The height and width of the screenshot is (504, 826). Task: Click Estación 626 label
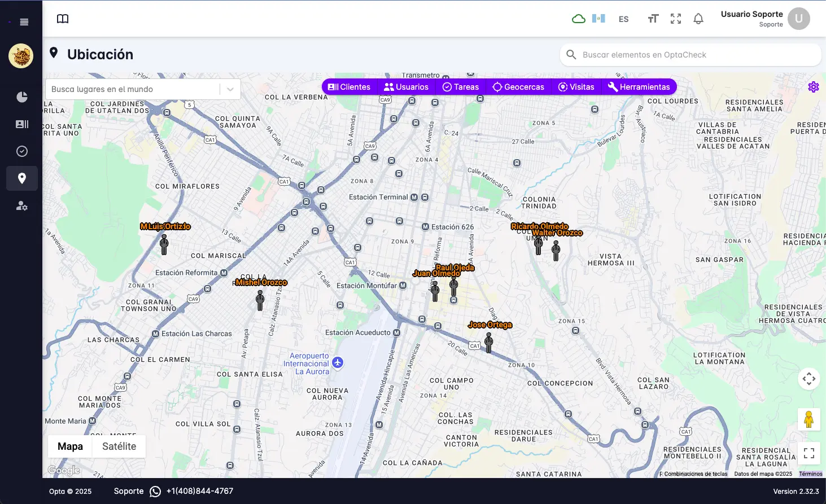[453, 227]
